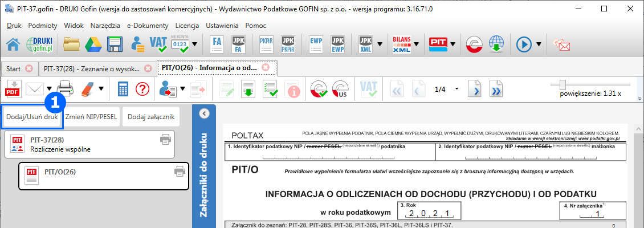Open the Podmioty menu
The height and width of the screenshot is (228, 644).
(43, 26)
